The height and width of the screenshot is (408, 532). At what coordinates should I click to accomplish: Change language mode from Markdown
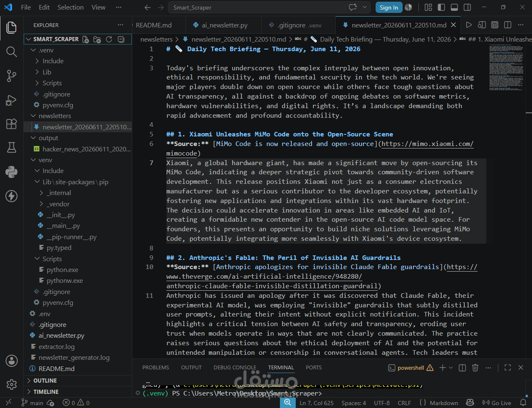(444, 403)
